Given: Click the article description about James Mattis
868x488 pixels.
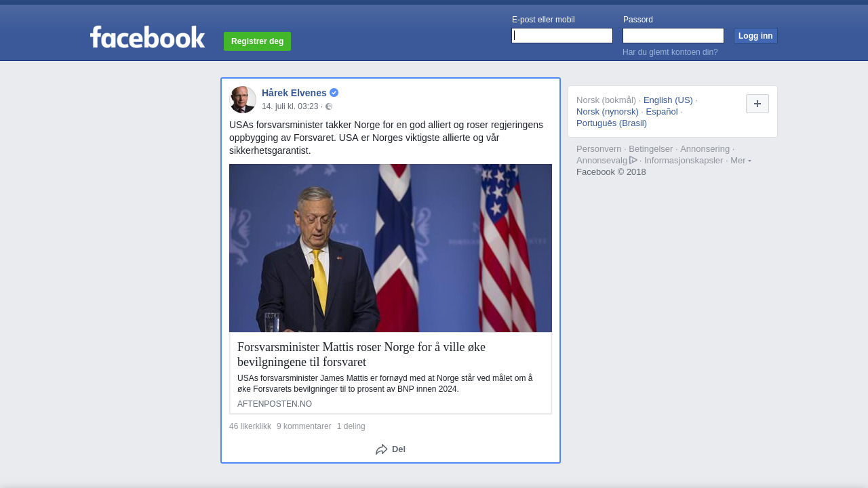Looking at the screenshot, I should [x=385, y=384].
